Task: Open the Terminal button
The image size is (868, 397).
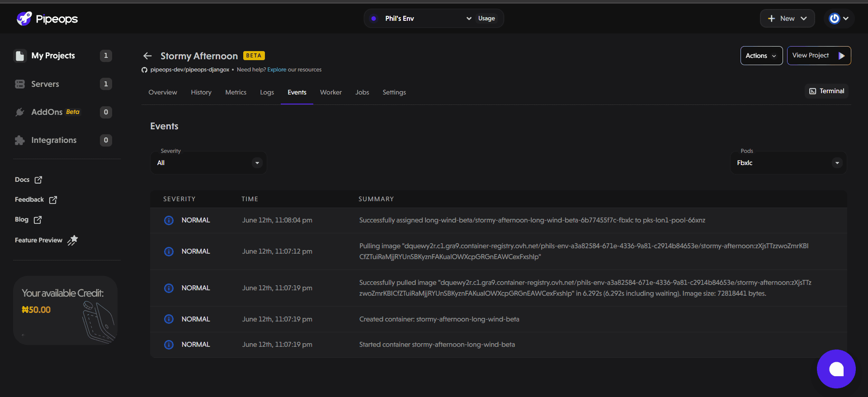Action: pos(826,91)
